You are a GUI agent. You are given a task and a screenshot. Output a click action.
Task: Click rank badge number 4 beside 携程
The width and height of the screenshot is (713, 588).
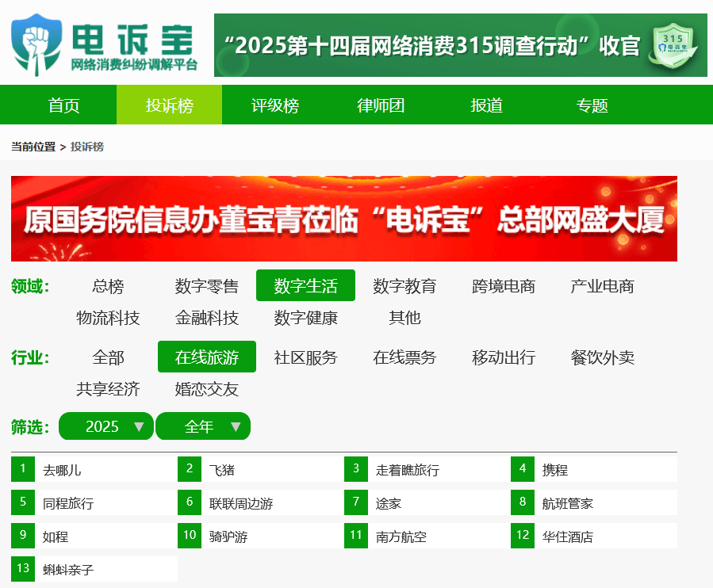[523, 469]
